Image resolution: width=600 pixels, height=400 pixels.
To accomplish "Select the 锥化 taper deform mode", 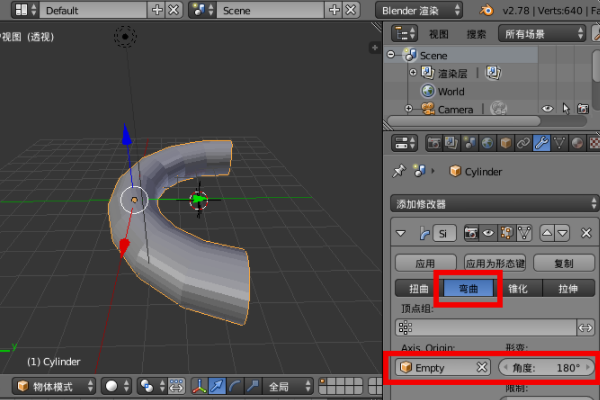I will click(518, 288).
